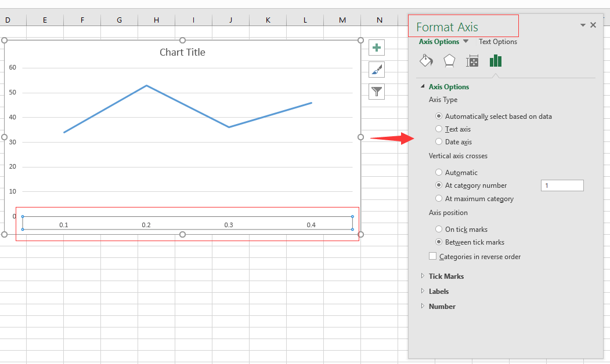Open the Fill & Line paint bucket icon
Viewport: 610px width, 364px height.
pyautogui.click(x=426, y=61)
